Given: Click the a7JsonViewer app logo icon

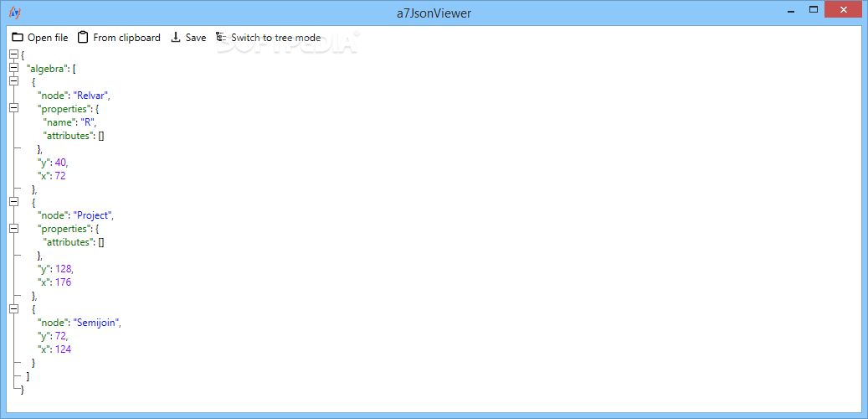Looking at the screenshot, I should 16,13.
